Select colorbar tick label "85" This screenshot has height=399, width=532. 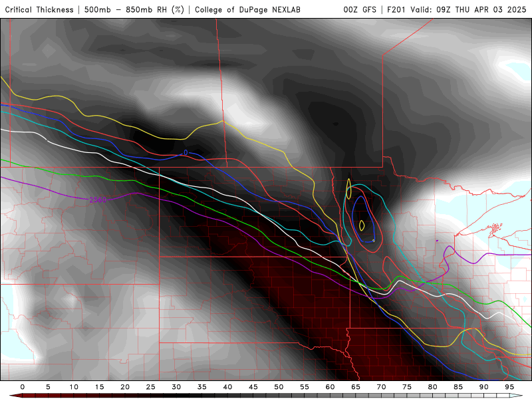[x=458, y=387]
